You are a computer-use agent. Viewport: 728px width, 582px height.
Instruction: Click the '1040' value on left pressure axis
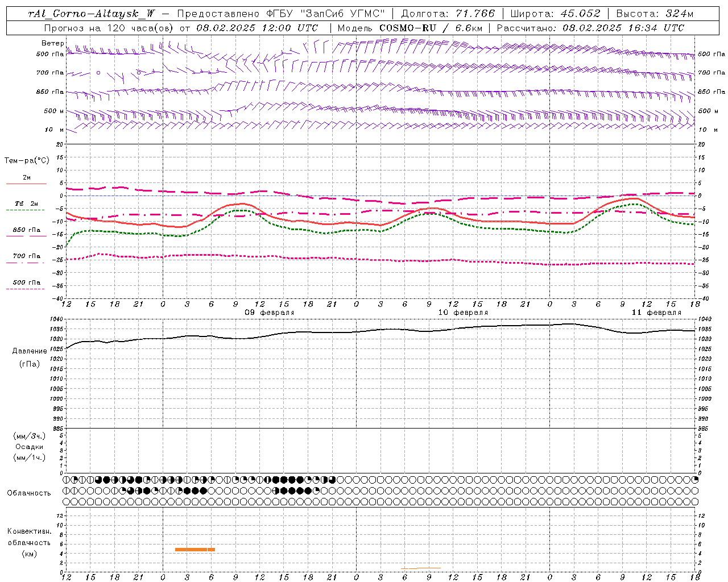(57, 319)
